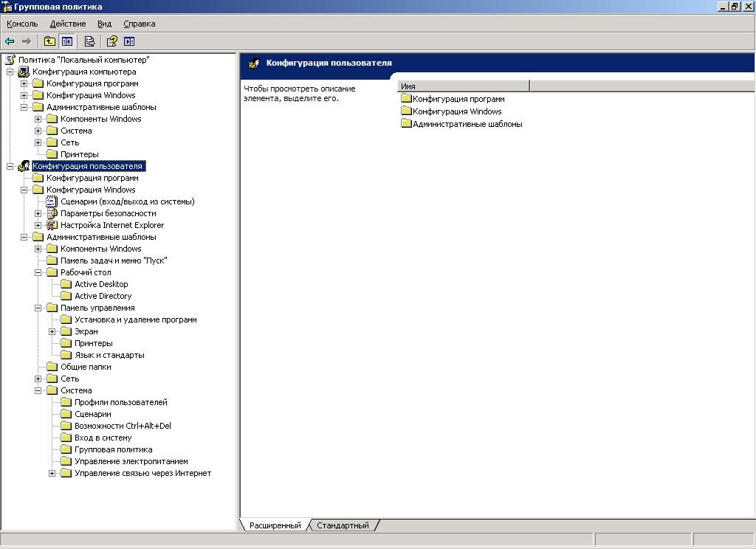The height and width of the screenshot is (549, 756).
Task: Select Конфигурация программ label in right pane
Action: tap(458, 99)
